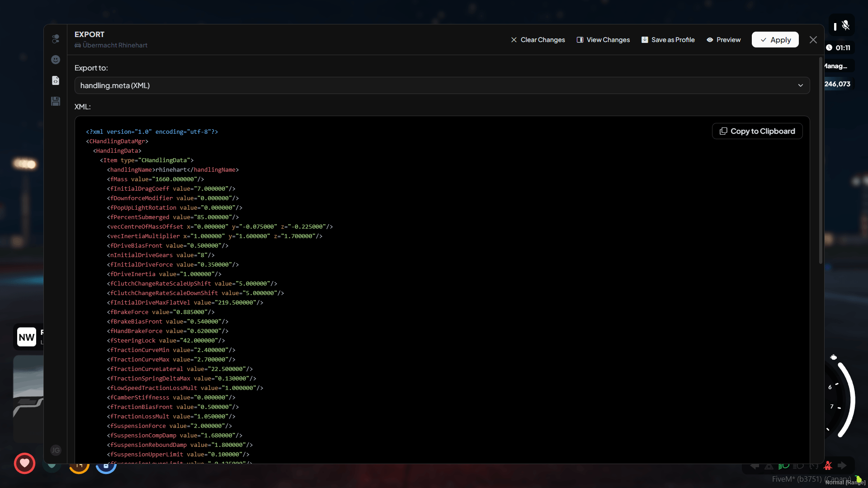Click the red heart health icon
The height and width of the screenshot is (488, 868).
(x=24, y=463)
